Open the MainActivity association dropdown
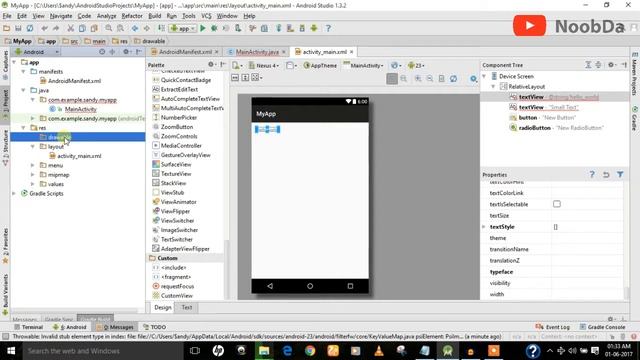Image resolution: width=640 pixels, height=360 pixels. [363, 65]
